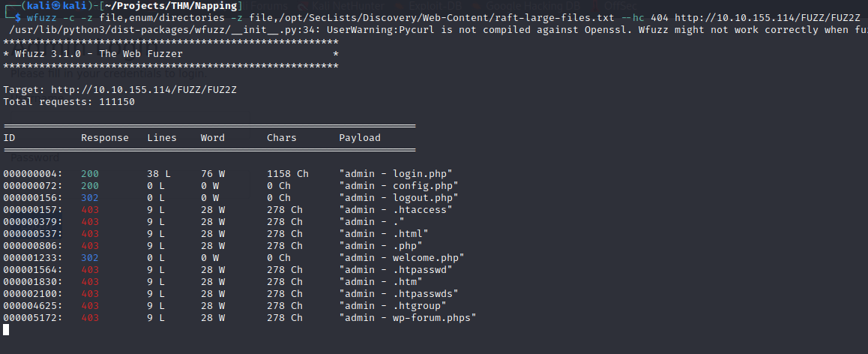Image resolution: width=868 pixels, height=354 pixels.
Task: Select the "admin - welcome.php" payload
Action: pos(401,257)
